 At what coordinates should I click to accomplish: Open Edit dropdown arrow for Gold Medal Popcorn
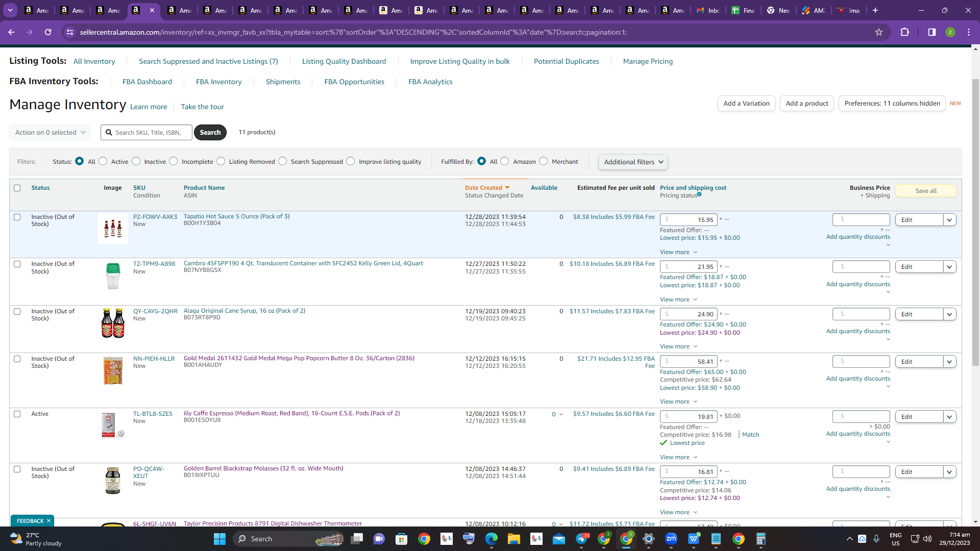949,362
